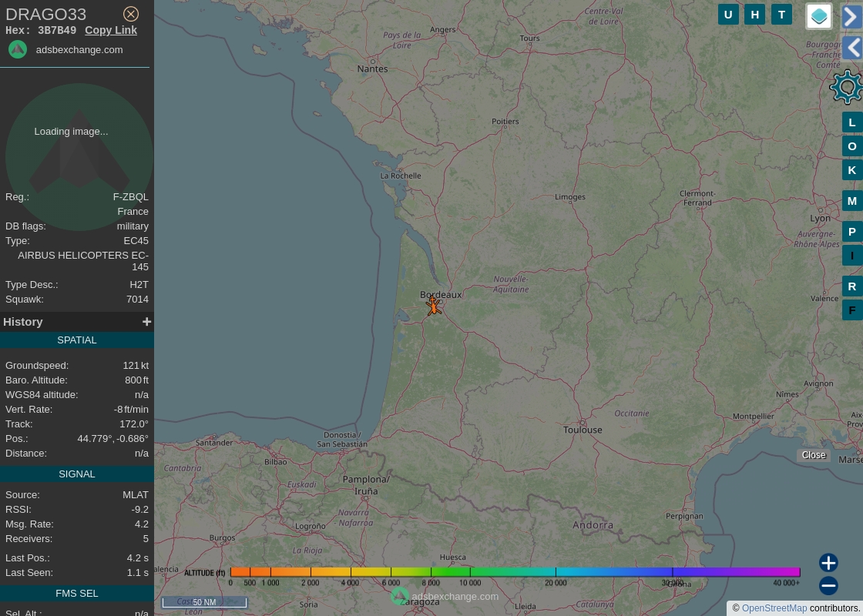Click the altitude color scale bar
The image size is (863, 616).
[x=516, y=571]
